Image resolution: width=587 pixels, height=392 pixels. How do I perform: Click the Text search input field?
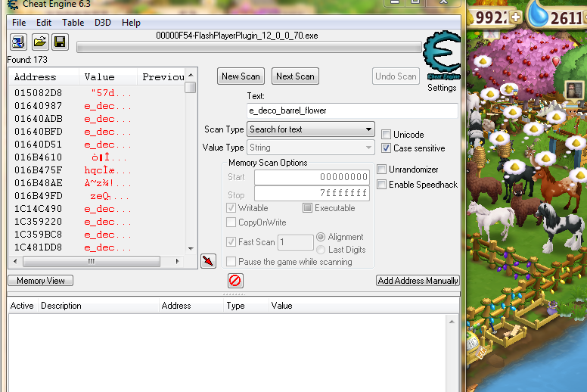[353, 110]
